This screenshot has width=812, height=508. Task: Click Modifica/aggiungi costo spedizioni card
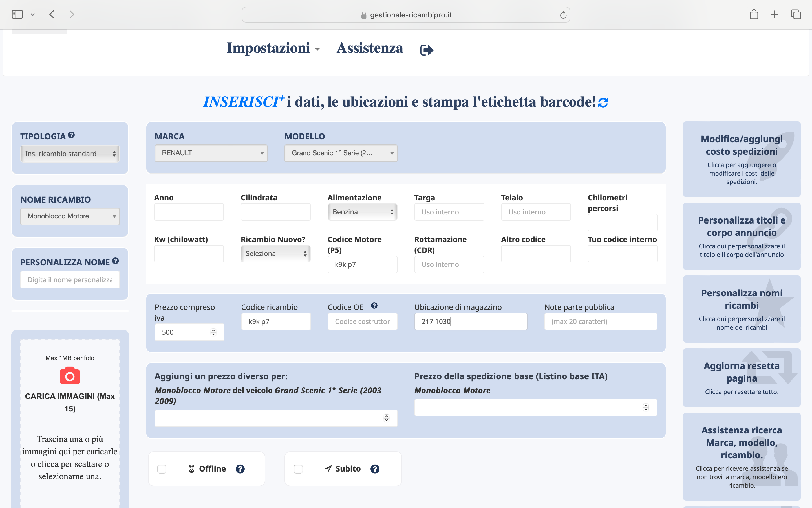[742, 159]
